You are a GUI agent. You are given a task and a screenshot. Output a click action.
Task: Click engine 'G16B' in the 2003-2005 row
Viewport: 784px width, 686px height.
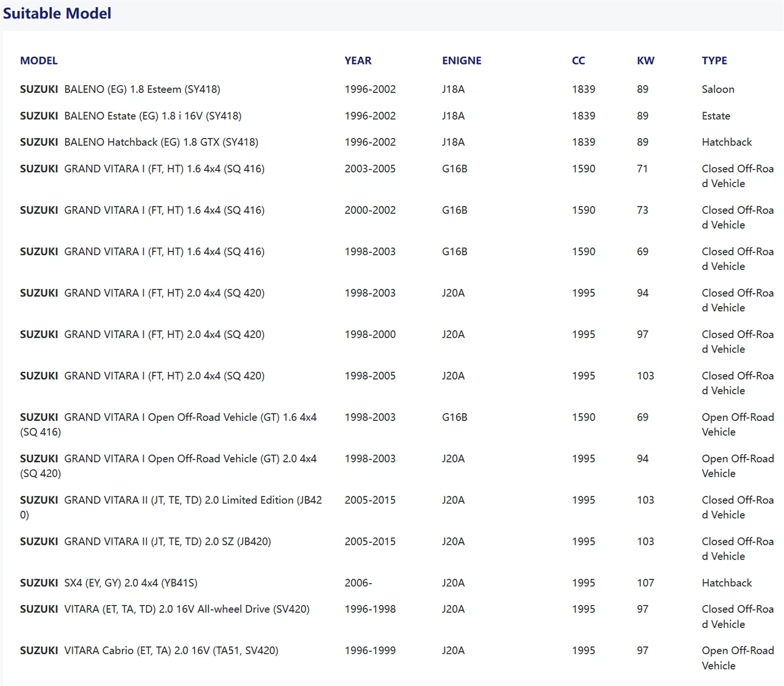[454, 169]
